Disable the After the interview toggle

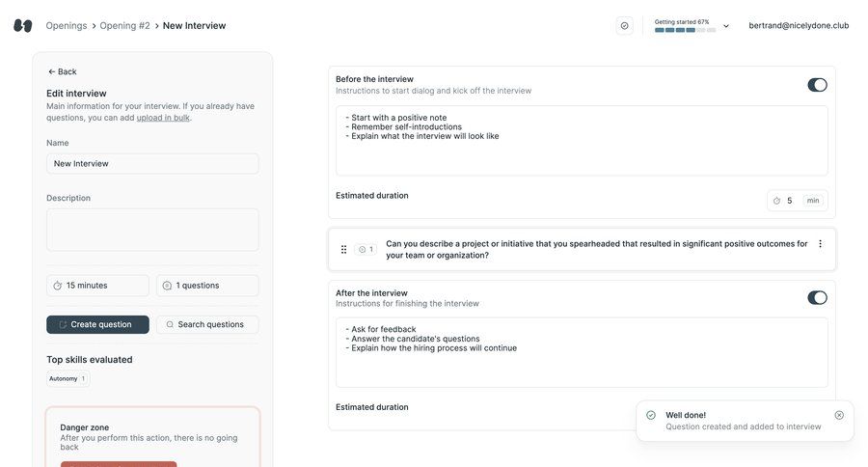click(x=817, y=297)
